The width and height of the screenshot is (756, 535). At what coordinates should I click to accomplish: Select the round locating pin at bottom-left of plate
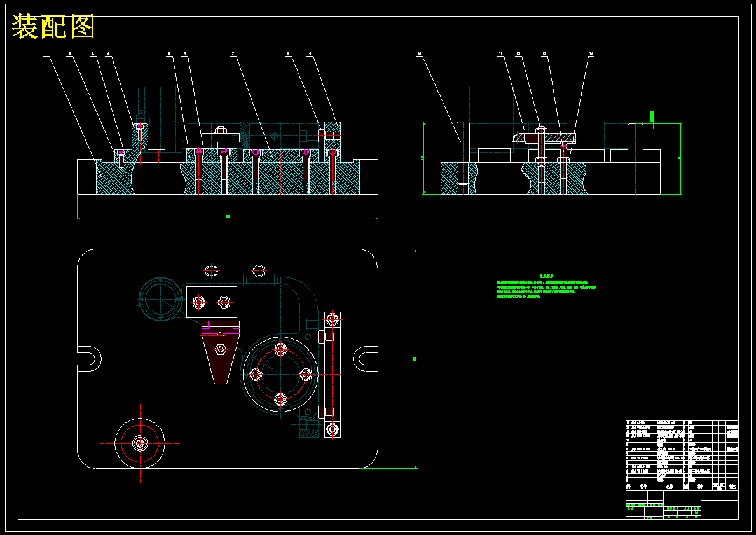coord(140,443)
